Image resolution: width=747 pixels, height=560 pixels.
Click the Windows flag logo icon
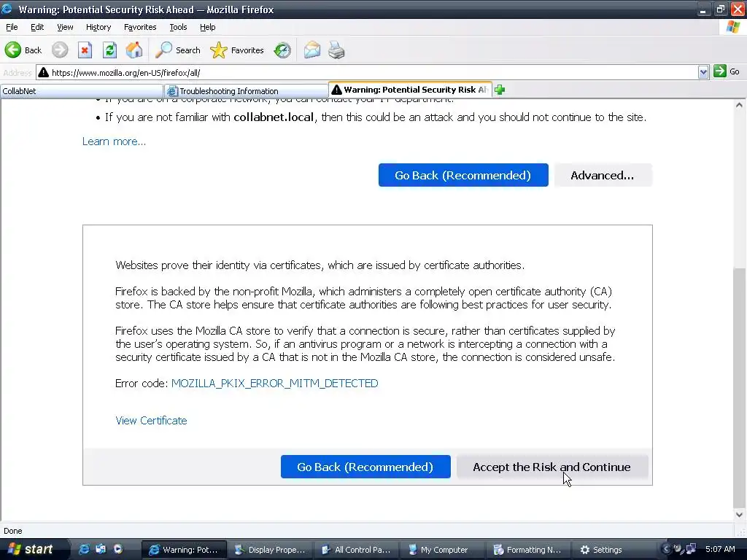(x=733, y=27)
